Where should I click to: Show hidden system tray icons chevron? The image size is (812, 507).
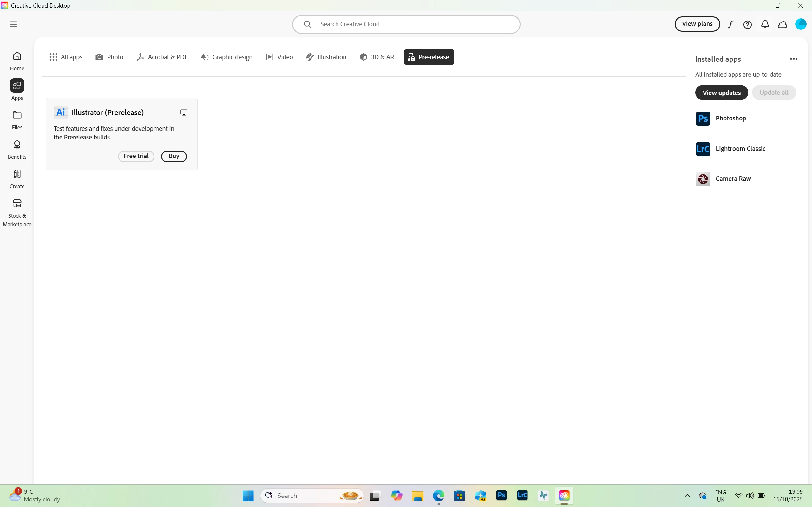[x=687, y=496]
